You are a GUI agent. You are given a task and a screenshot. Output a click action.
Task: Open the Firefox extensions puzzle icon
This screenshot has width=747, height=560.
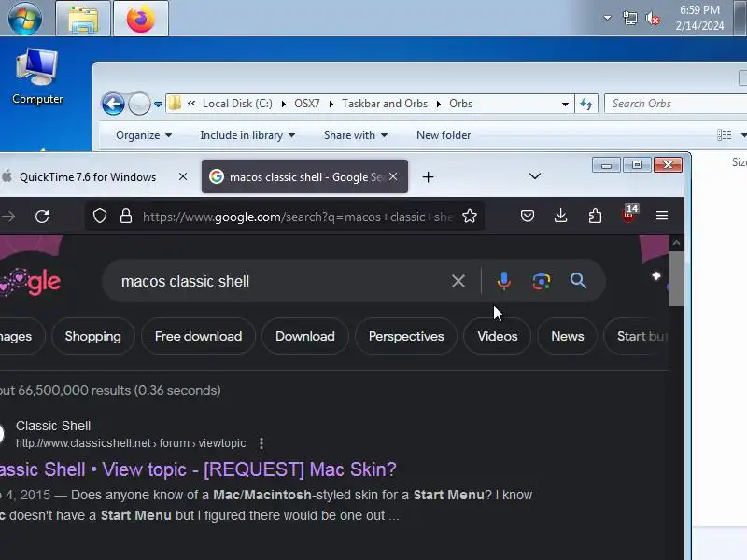pos(595,217)
